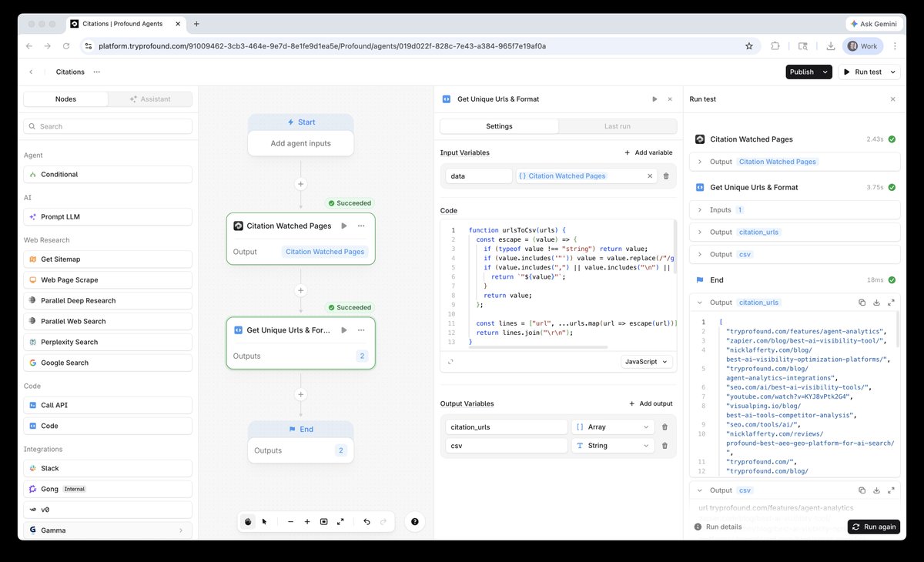
Task: Toggle the fullscreen canvas icon
Action: pos(340,522)
